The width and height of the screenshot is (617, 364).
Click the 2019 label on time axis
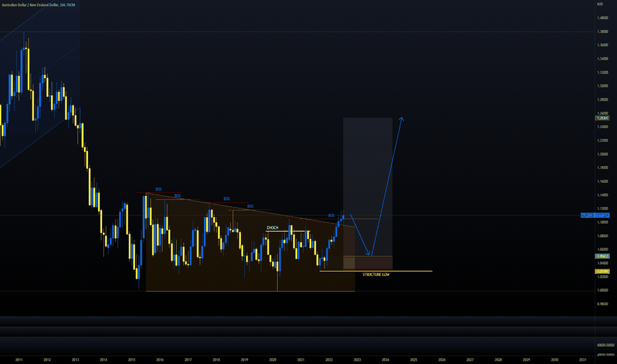[244, 359]
